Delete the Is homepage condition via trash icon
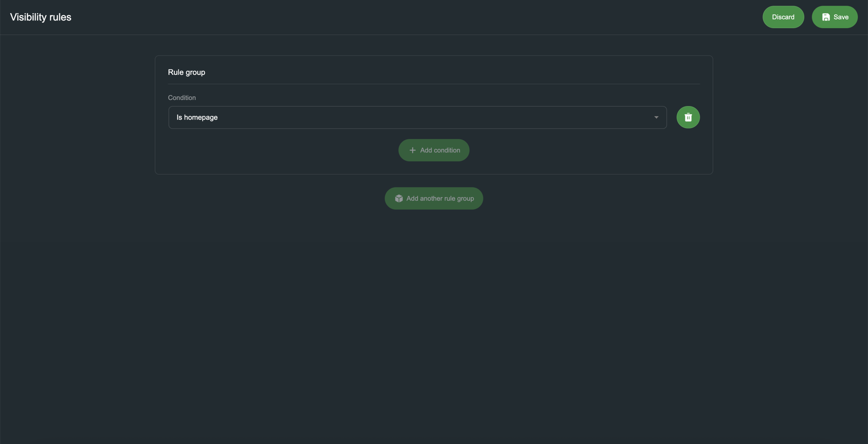Image resolution: width=868 pixels, height=444 pixels. pyautogui.click(x=688, y=117)
